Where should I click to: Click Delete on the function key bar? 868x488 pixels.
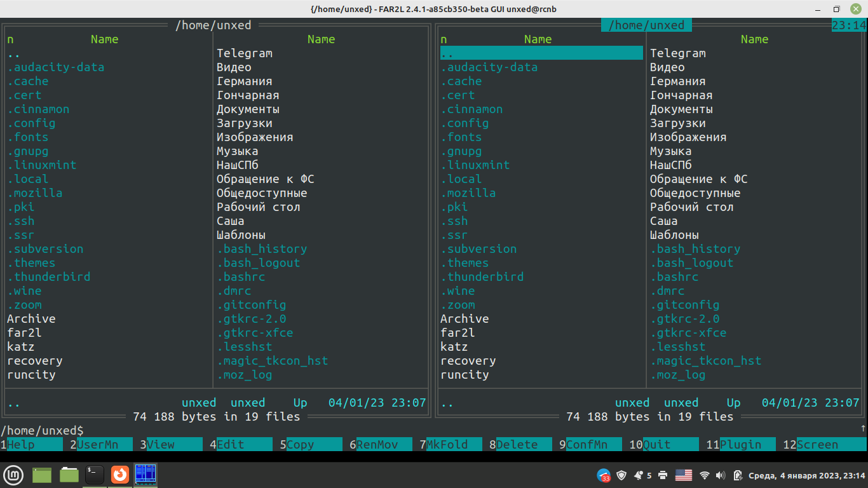click(518, 444)
